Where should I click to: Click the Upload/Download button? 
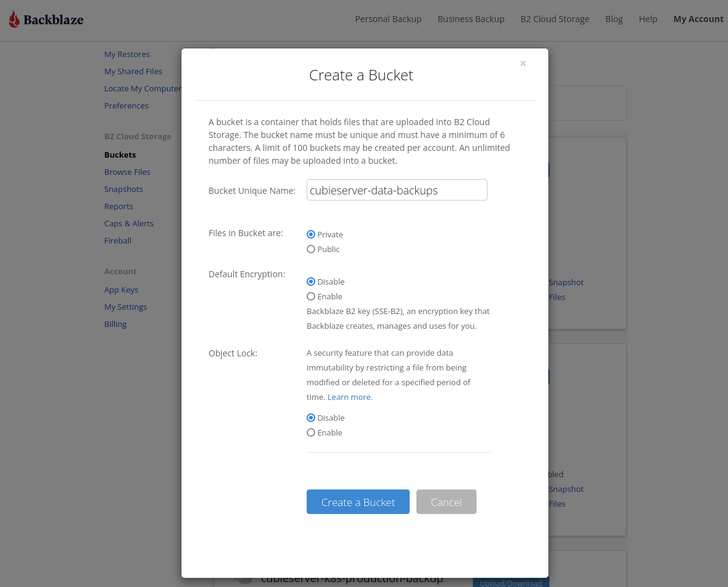511,583
